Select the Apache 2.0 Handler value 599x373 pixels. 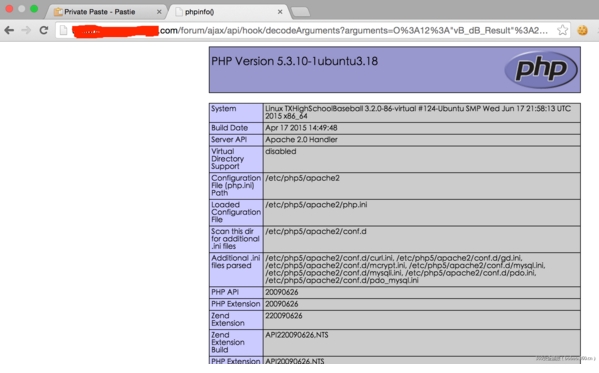[x=301, y=139]
